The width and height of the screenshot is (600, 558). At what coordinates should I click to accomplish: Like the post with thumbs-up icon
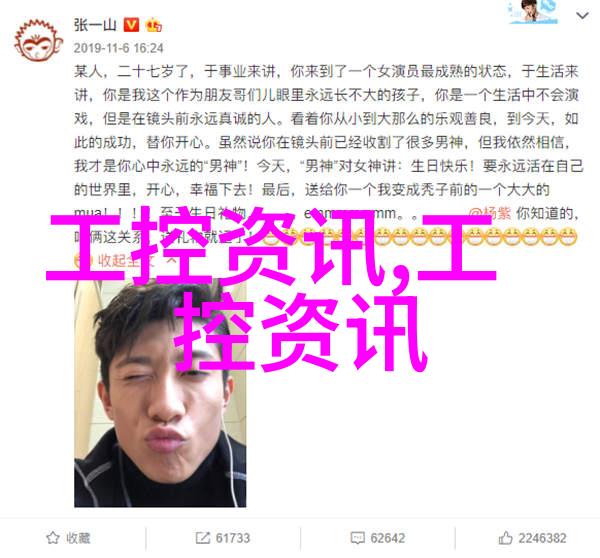click(505, 538)
